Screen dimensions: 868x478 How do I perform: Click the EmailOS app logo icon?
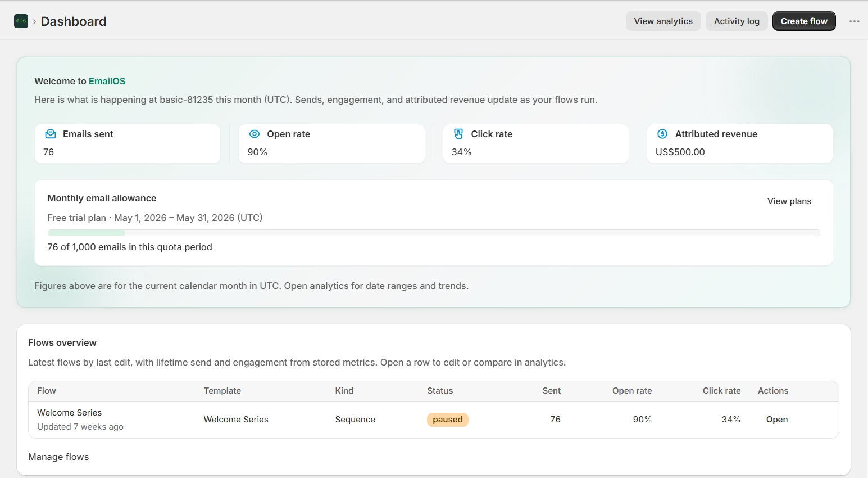(21, 21)
